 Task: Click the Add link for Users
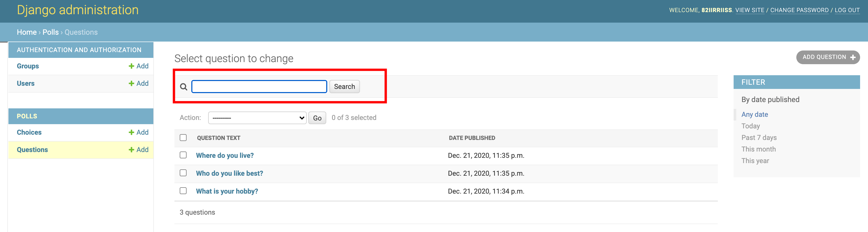click(139, 83)
